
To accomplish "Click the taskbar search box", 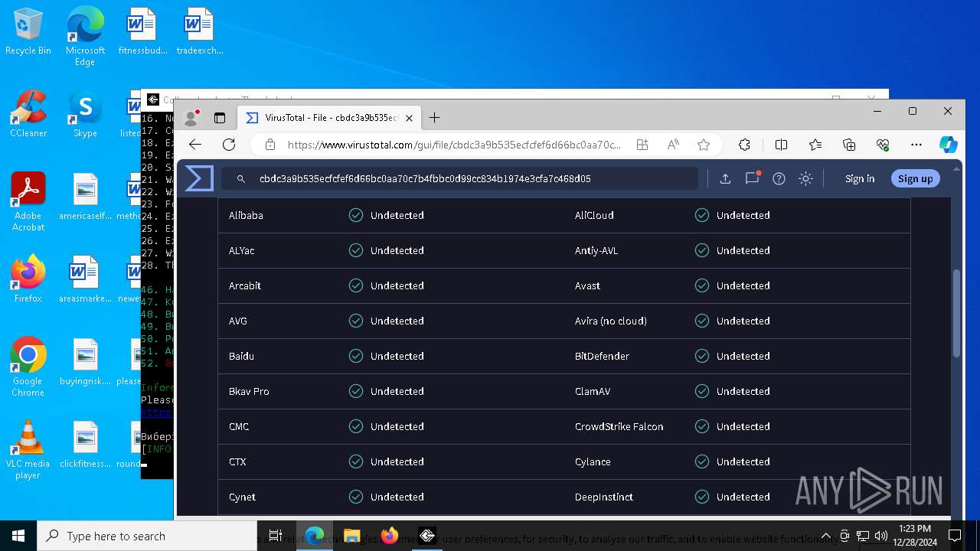I will [x=147, y=536].
